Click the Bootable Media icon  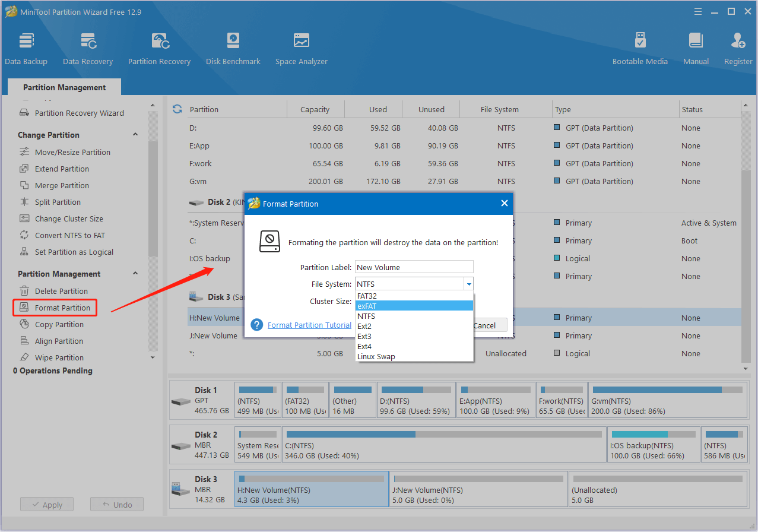tap(640, 49)
